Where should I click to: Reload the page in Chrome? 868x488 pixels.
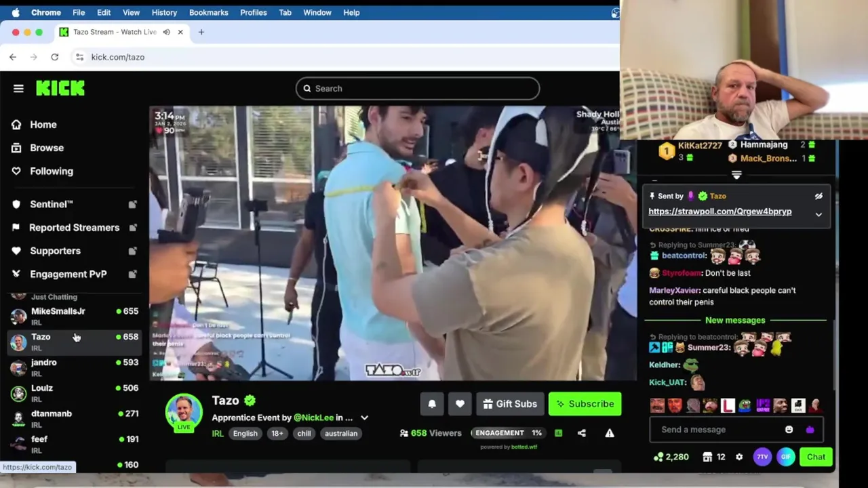[54, 57]
